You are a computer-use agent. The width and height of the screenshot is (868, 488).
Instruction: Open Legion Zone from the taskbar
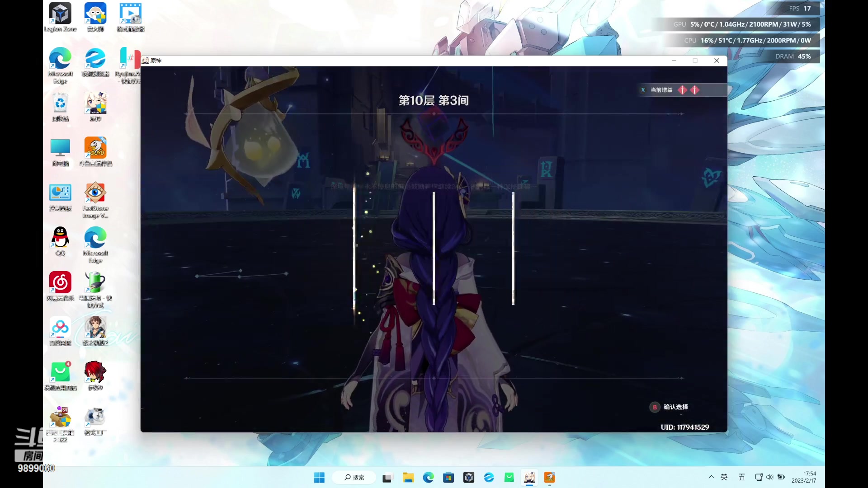(469, 478)
